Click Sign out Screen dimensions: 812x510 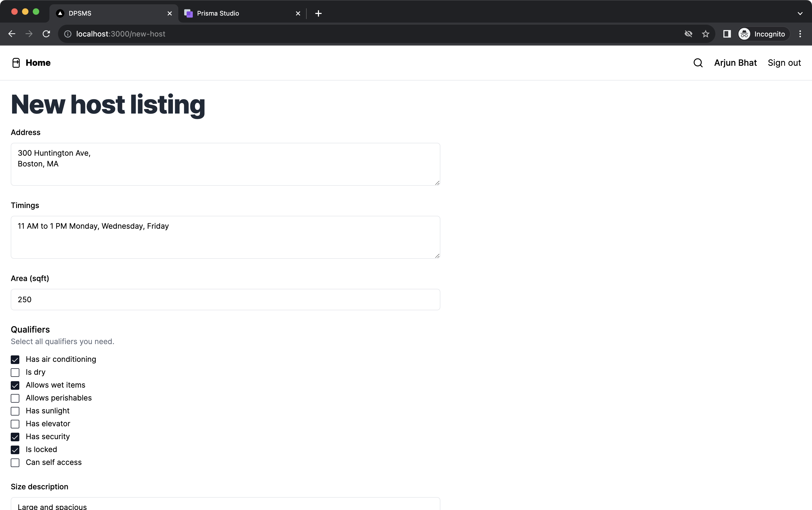click(x=784, y=63)
